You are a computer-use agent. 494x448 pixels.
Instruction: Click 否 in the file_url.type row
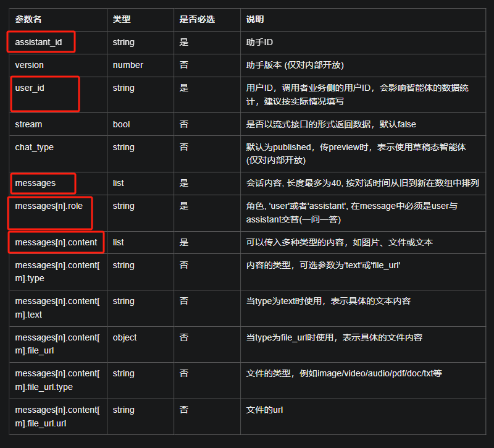[x=184, y=373]
